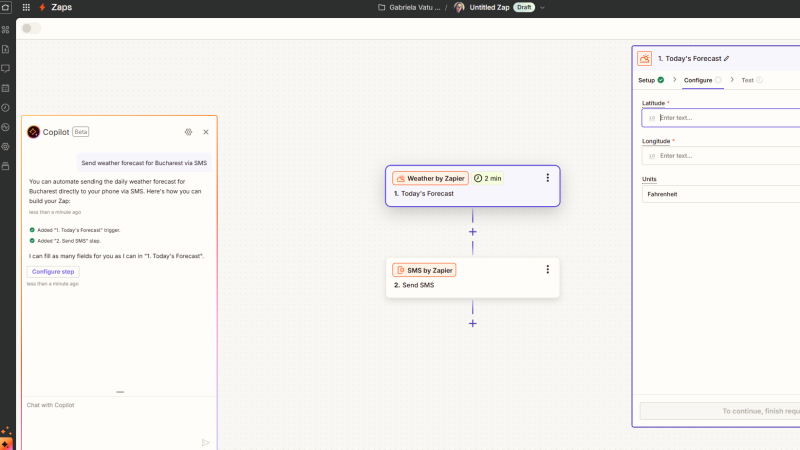Screen dimensions: 800x450
Task: Open the clock history sidebar icon
Action: tap(6, 108)
